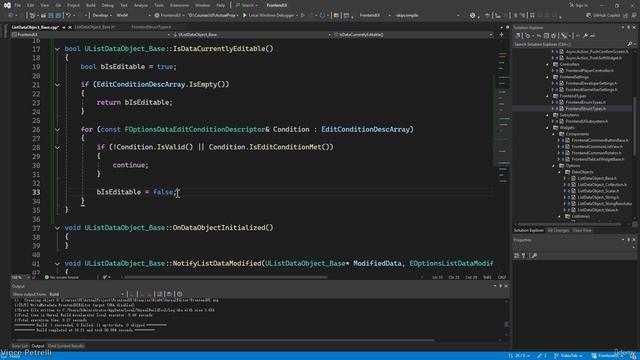Viewport: 640px width, 360px height.
Task: Collapse the DataObjects folder in Solution Explorer
Action: tap(560, 172)
